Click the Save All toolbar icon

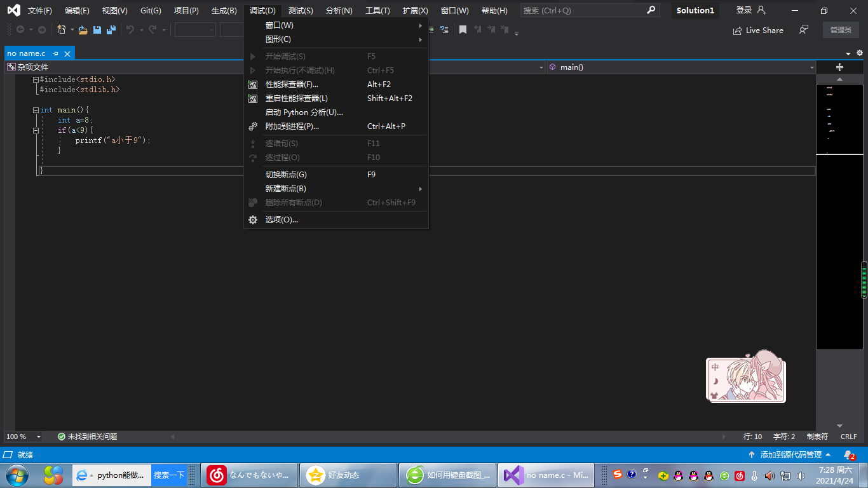click(x=111, y=30)
